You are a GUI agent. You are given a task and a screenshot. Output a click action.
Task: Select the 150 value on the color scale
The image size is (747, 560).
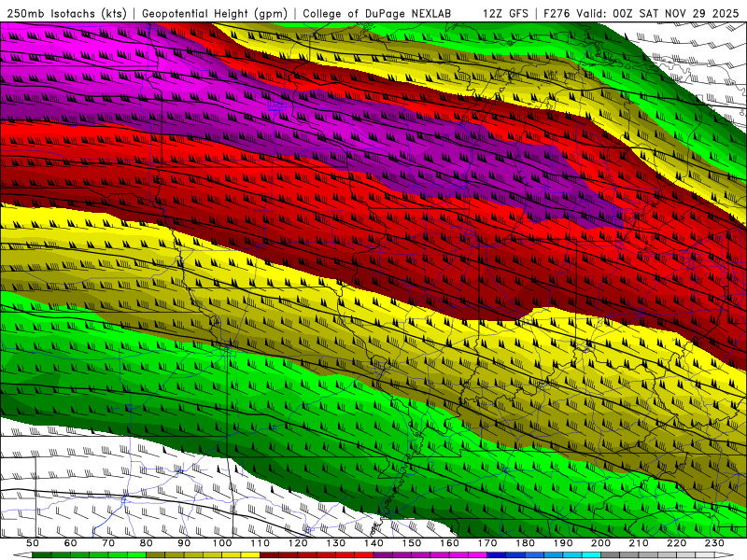[x=411, y=543]
